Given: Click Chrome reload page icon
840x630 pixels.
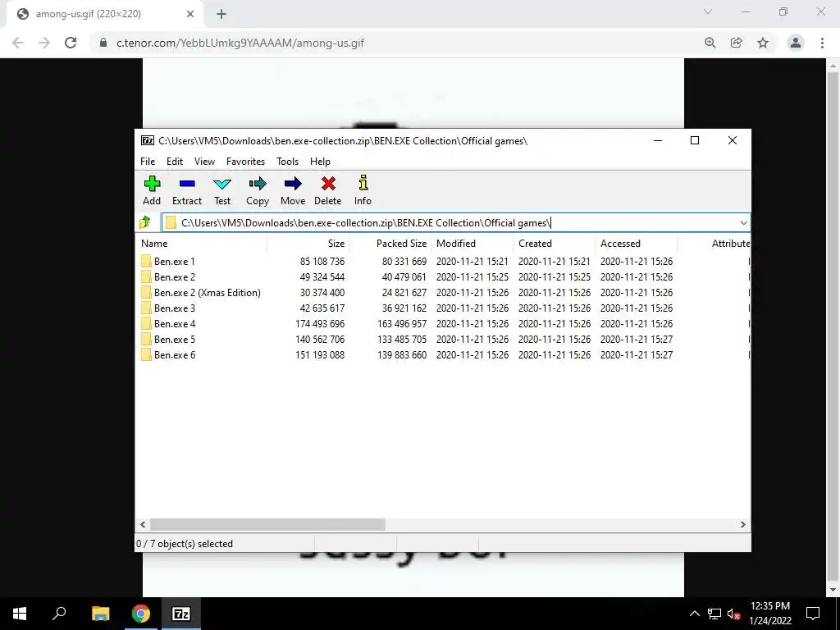Looking at the screenshot, I should (x=71, y=43).
